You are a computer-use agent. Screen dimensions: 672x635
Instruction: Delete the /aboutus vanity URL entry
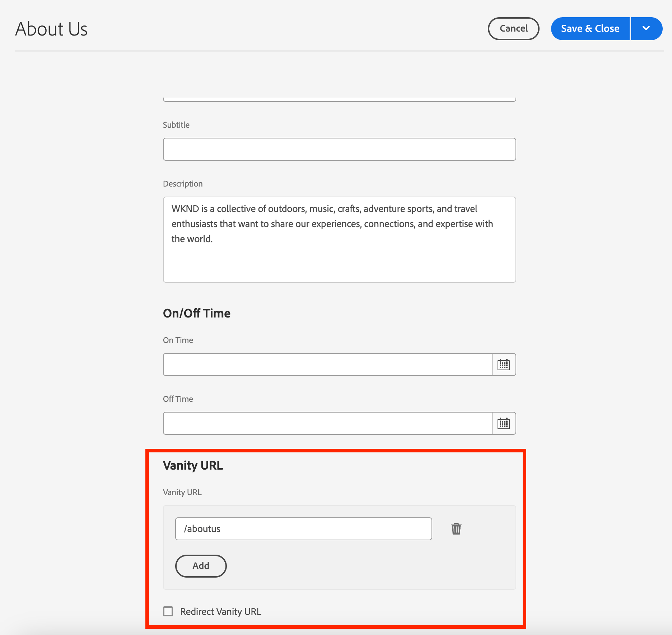coord(456,529)
